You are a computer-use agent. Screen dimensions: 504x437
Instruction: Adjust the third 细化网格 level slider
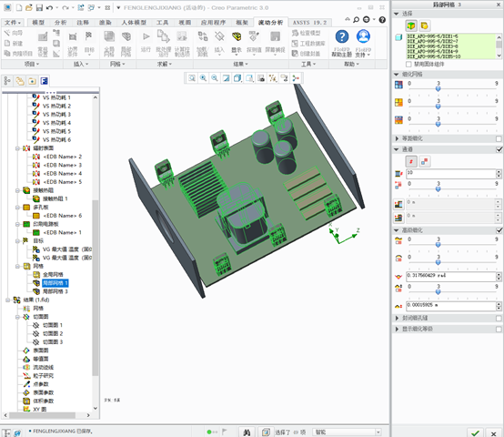tap(438, 124)
